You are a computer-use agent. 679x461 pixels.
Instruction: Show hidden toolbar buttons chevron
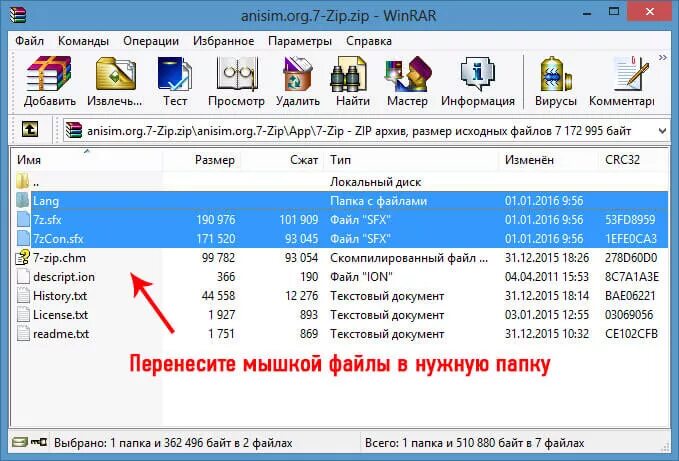663,57
